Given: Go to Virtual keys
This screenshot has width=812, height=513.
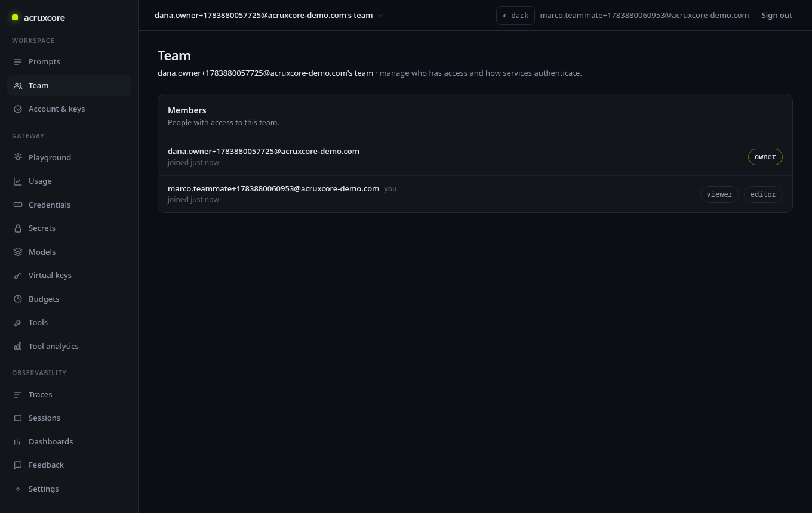Looking at the screenshot, I should [69, 276].
